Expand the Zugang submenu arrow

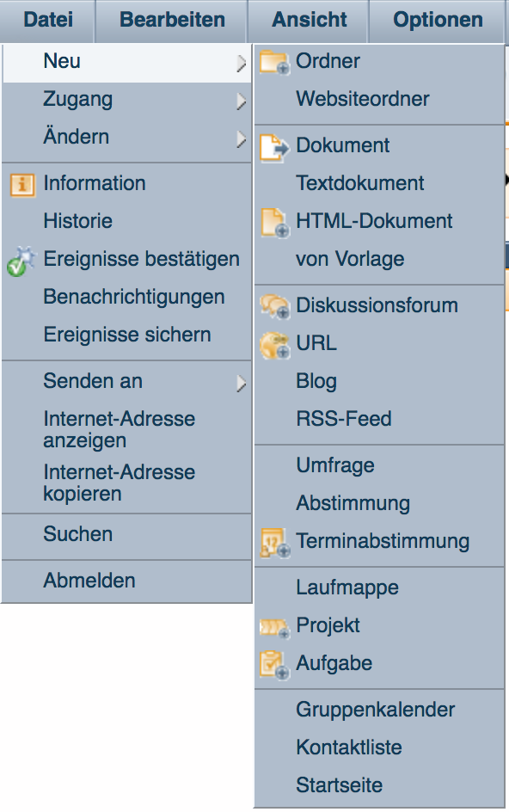[241, 101]
